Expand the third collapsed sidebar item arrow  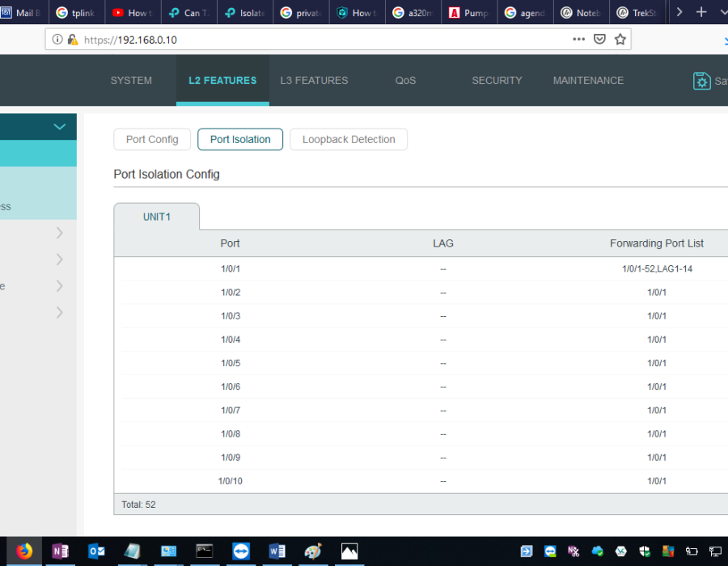pos(59,285)
